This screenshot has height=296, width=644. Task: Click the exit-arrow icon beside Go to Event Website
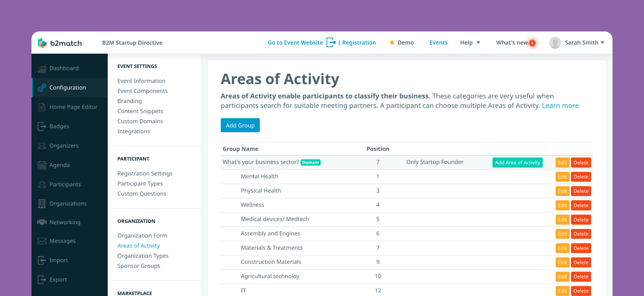(331, 43)
